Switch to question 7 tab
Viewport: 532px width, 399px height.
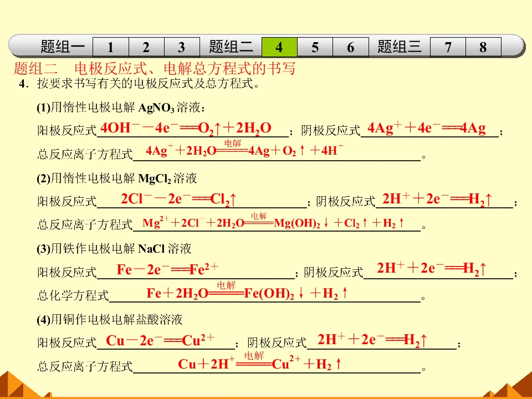448,47
